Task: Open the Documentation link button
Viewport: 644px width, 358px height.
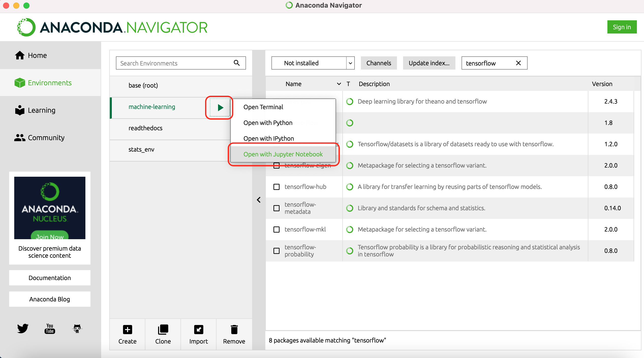Action: click(50, 278)
